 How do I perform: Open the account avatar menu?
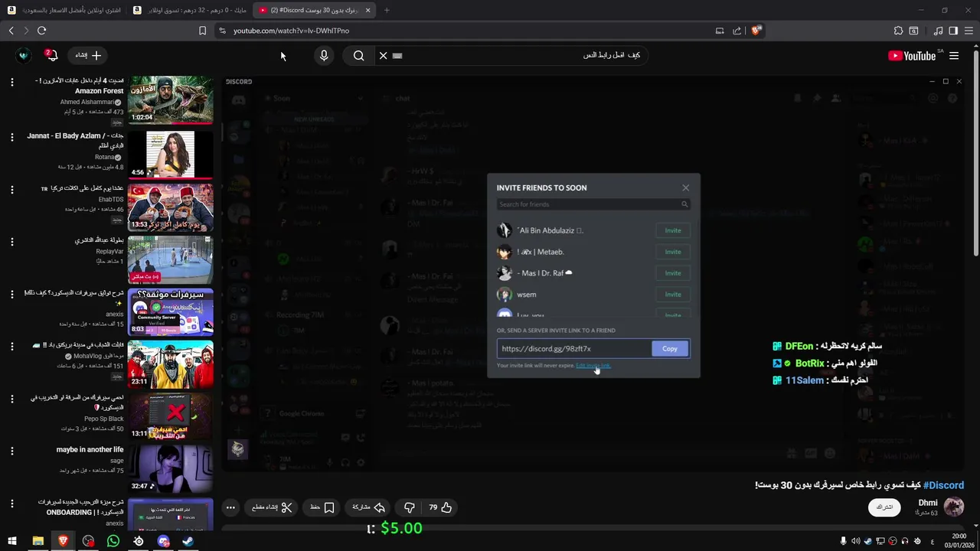click(x=23, y=55)
